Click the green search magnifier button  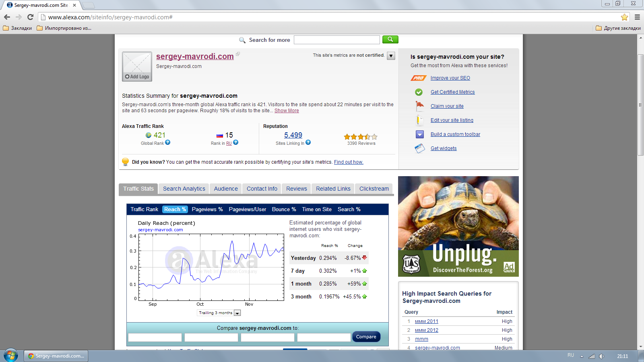click(390, 39)
